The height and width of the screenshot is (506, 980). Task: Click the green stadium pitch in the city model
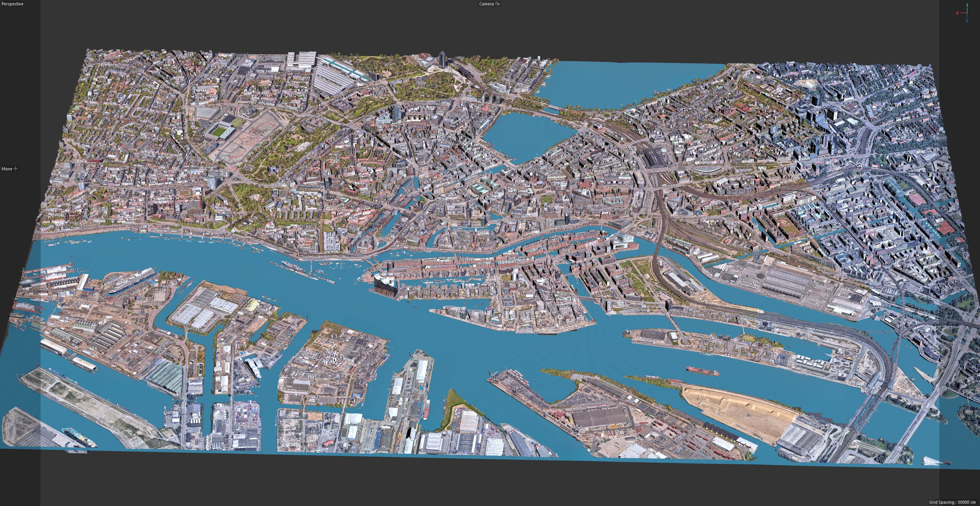point(219,132)
